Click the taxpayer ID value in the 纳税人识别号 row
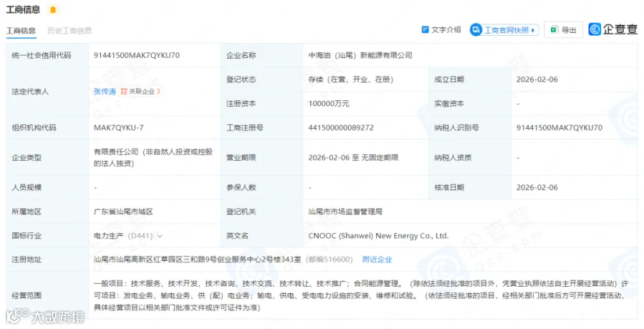The image size is (644, 329). [560, 127]
